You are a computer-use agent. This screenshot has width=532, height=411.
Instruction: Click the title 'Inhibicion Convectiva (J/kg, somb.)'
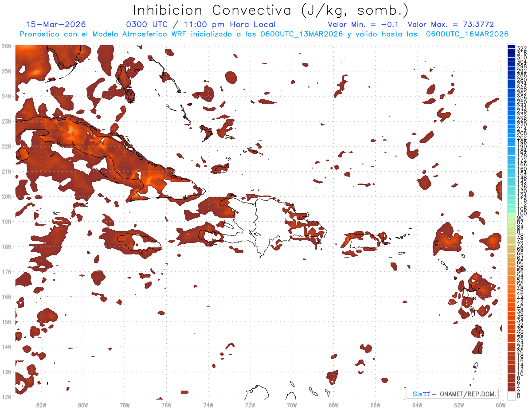coord(271,10)
